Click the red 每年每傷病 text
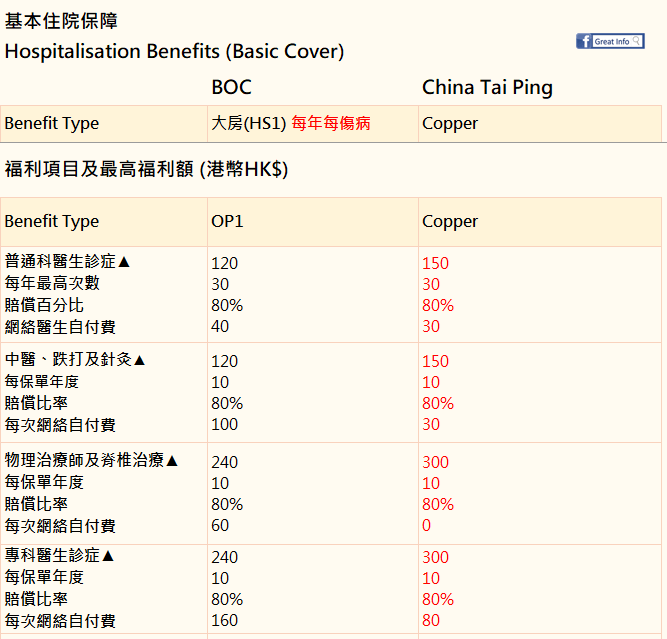Image resolution: width=667 pixels, height=639 pixels. click(x=331, y=123)
